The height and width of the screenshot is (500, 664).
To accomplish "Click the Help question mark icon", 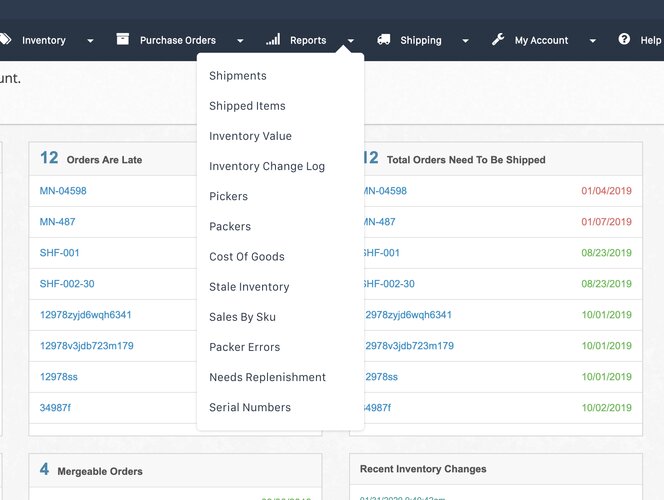I will tap(624, 40).
